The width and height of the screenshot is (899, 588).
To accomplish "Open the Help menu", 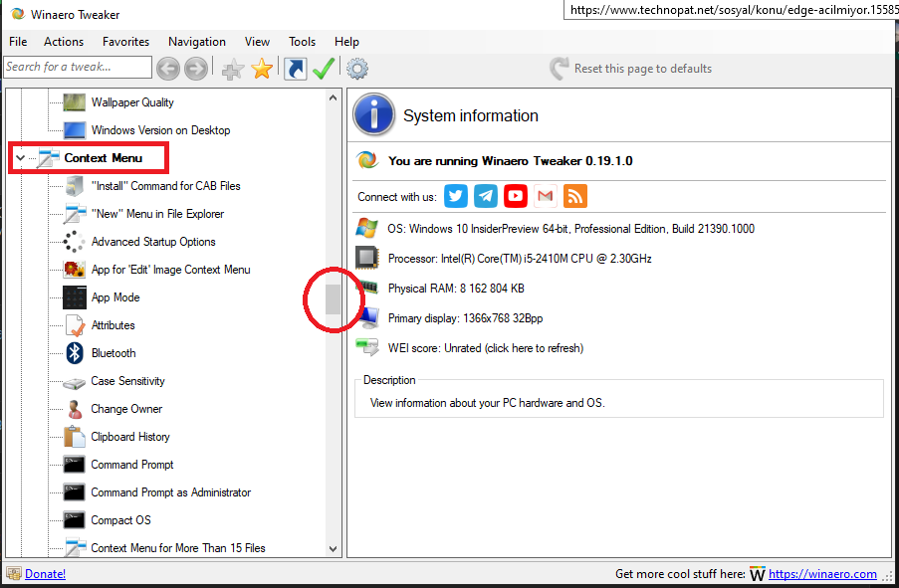I will coord(346,42).
